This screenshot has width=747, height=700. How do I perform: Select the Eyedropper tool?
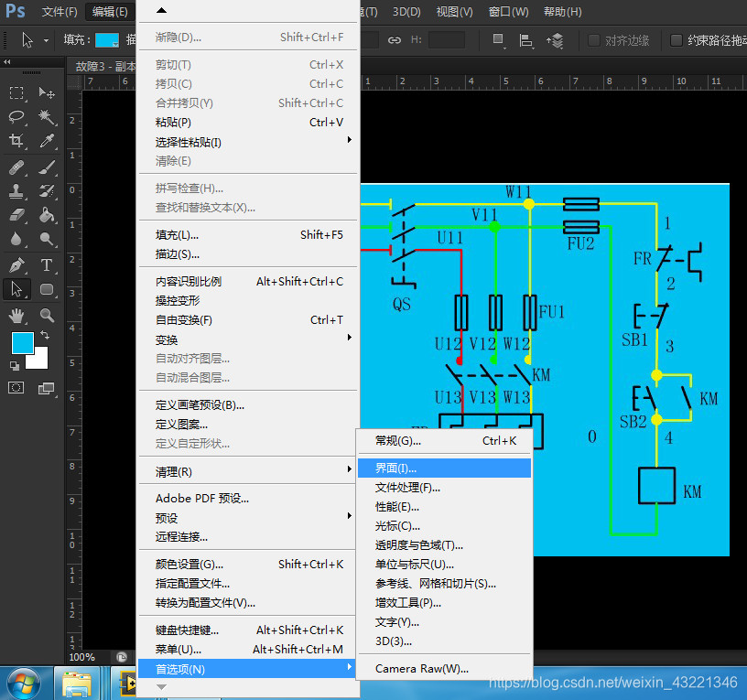[47, 141]
